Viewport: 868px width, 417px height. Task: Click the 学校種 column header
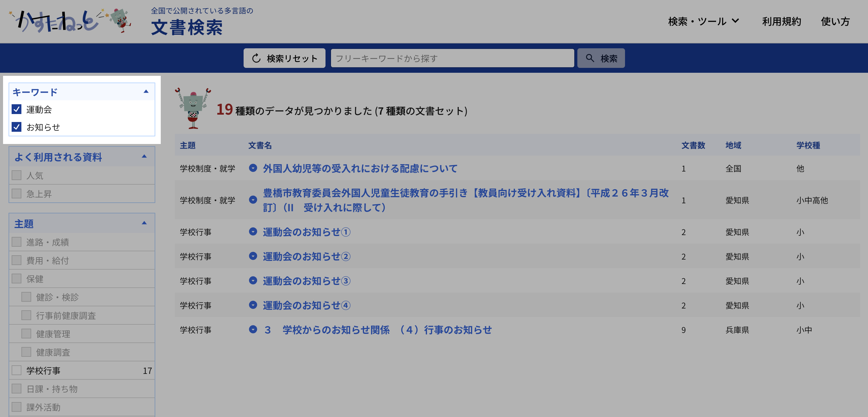pos(808,145)
